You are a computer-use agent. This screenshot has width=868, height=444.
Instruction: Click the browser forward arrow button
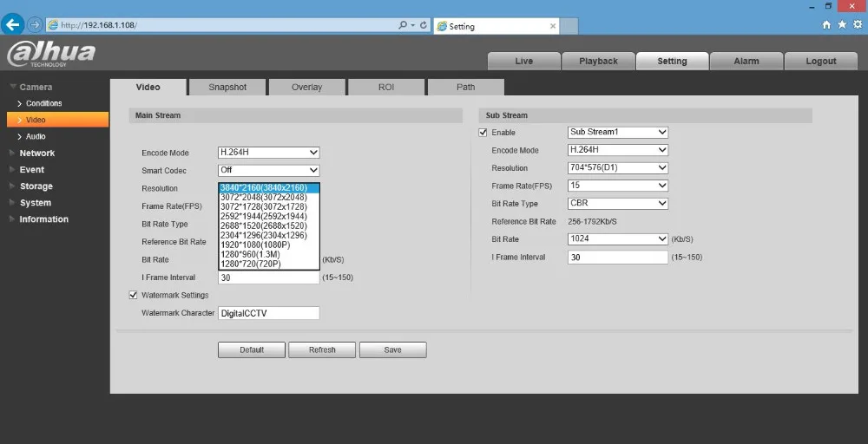click(35, 25)
